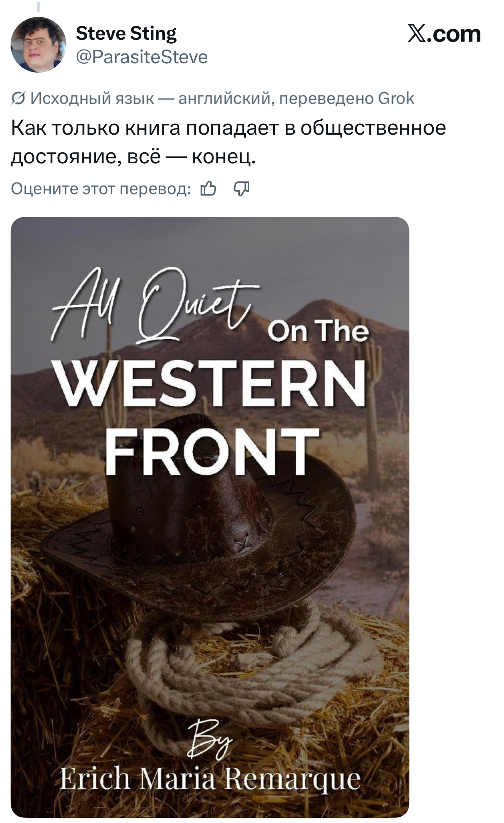This screenshot has width=504, height=823.
Task: Click "Erich Maria Remarque" author name
Action: tap(210, 779)
